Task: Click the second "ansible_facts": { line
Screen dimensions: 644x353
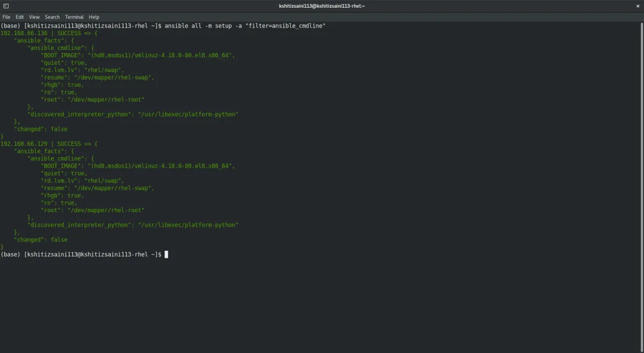Action: click(x=44, y=151)
